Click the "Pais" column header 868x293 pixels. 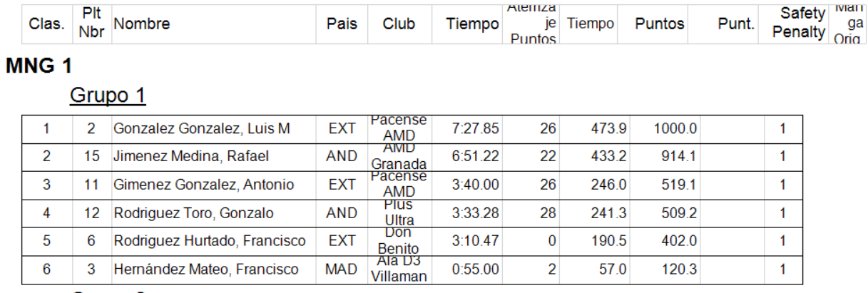[x=342, y=24]
